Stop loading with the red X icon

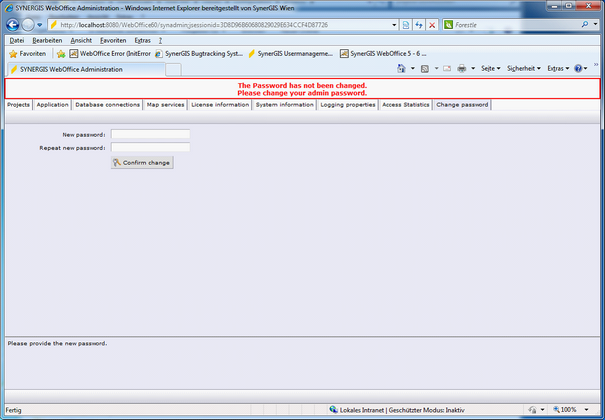432,25
